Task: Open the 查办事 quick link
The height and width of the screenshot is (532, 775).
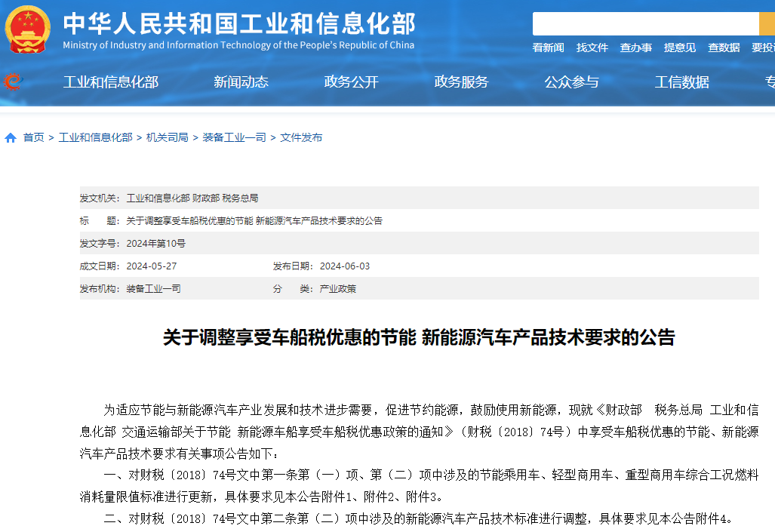Action: (635, 48)
